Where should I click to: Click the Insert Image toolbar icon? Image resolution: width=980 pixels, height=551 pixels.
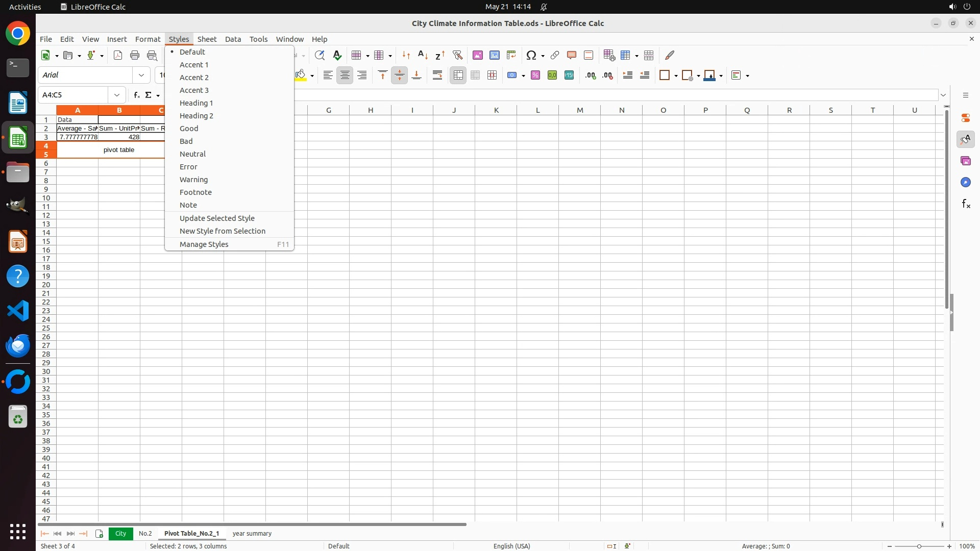point(478,55)
